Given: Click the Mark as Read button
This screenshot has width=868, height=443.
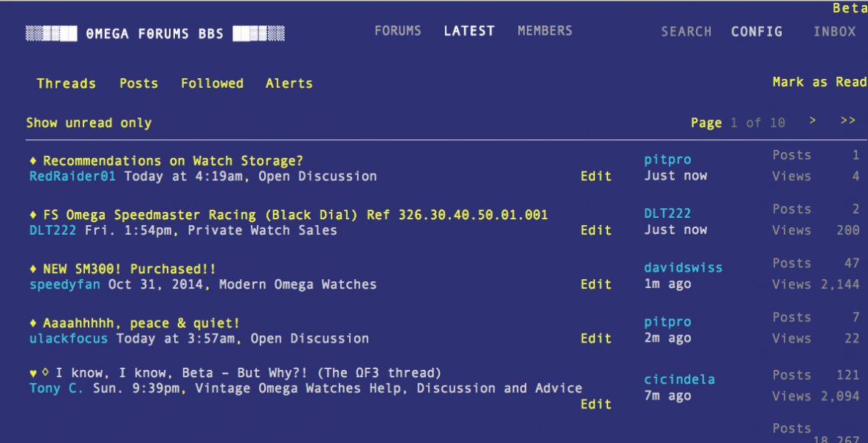Looking at the screenshot, I should 819,82.
